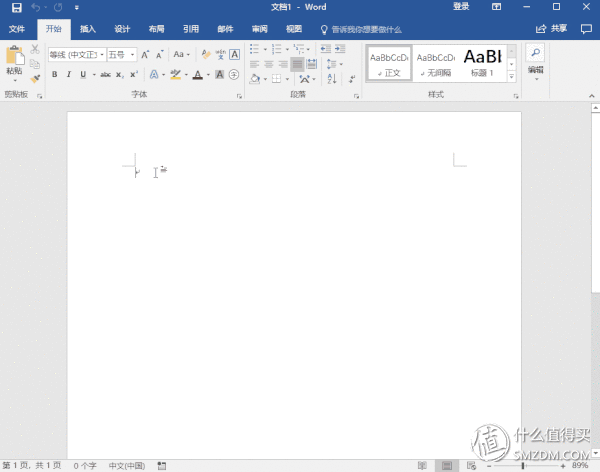Save the document with the floppy icon
This screenshot has width=600, height=472.
16,7
